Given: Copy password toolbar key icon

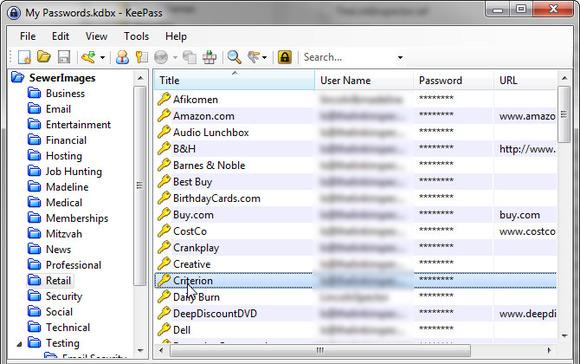Looking at the screenshot, I should [x=141, y=57].
